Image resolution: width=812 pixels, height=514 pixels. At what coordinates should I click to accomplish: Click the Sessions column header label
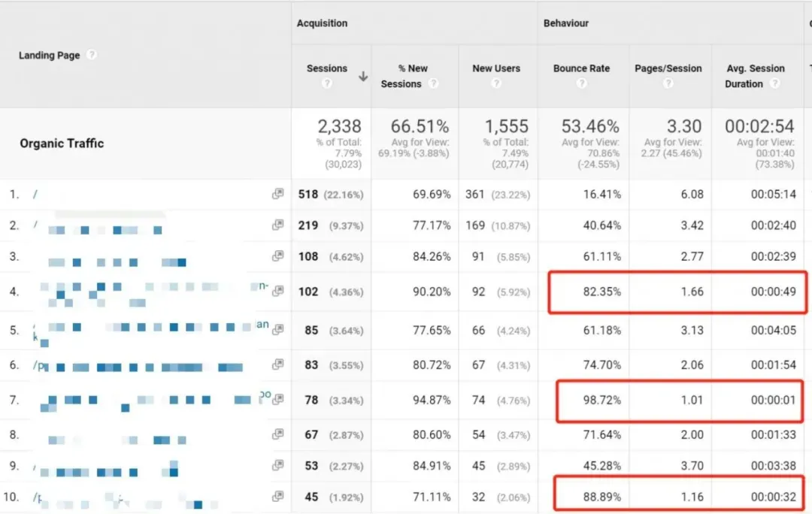coord(327,68)
